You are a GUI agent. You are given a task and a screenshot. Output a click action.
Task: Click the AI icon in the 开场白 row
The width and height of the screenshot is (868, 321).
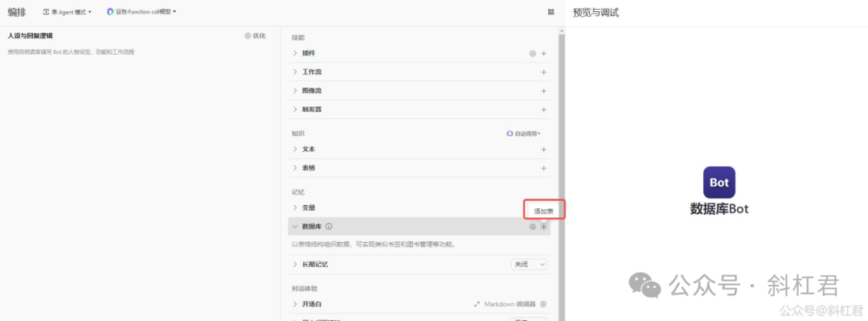pos(543,304)
